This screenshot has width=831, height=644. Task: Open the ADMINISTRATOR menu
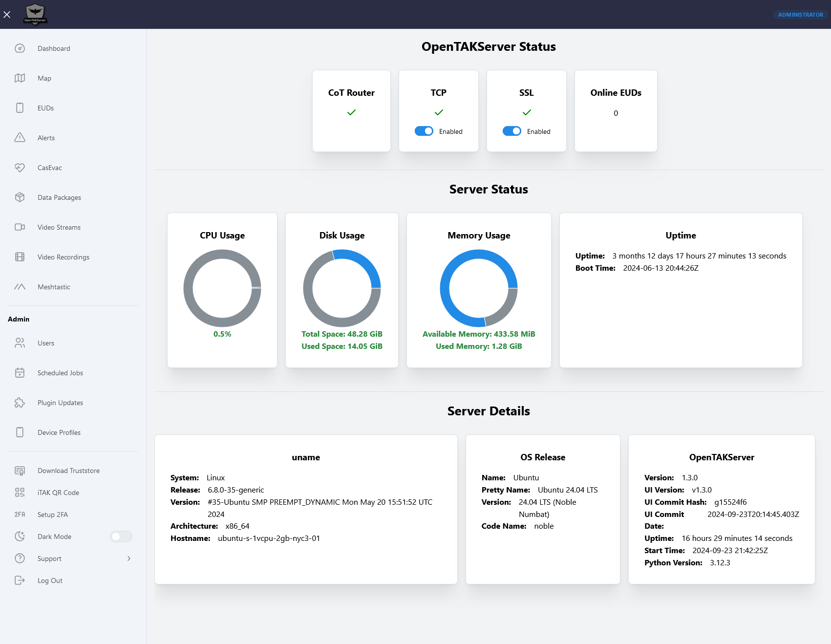click(x=800, y=15)
